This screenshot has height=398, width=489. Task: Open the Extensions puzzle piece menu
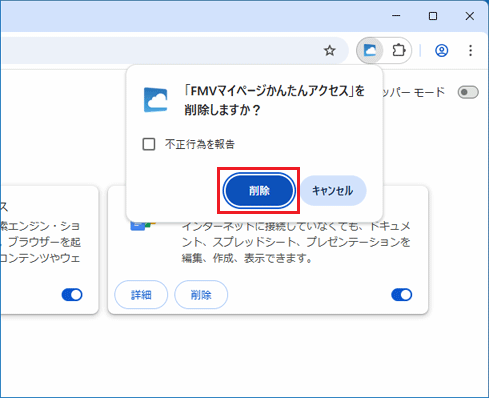398,51
